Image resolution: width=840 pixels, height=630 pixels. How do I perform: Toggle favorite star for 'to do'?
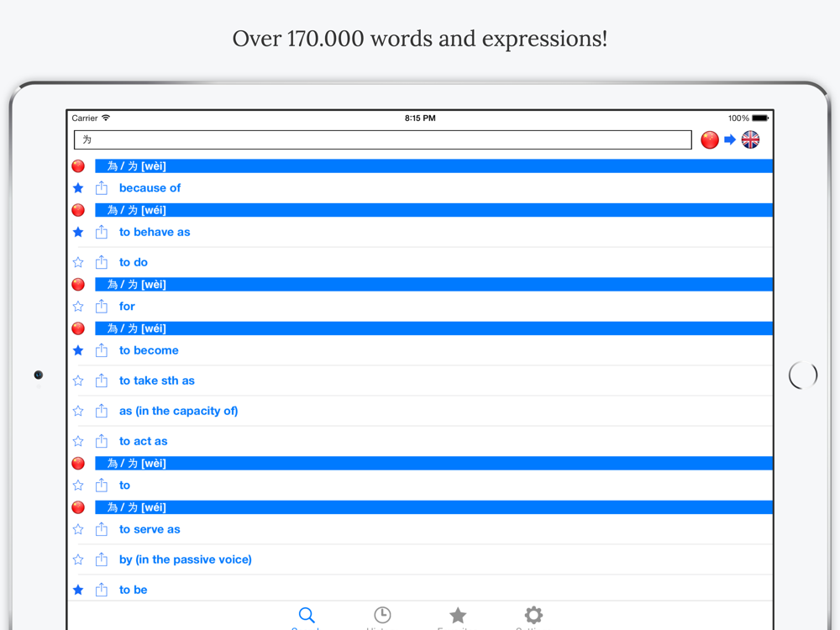pos(78,262)
